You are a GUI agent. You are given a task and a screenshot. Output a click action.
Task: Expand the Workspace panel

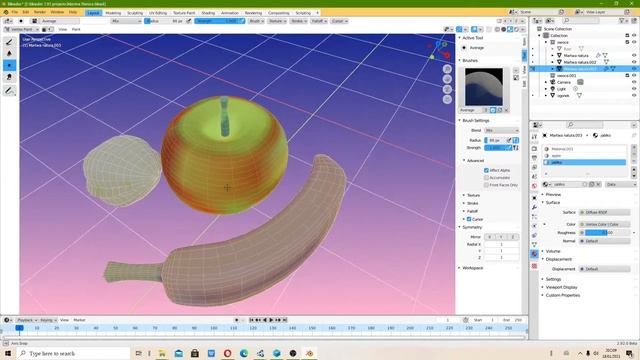pos(472,268)
